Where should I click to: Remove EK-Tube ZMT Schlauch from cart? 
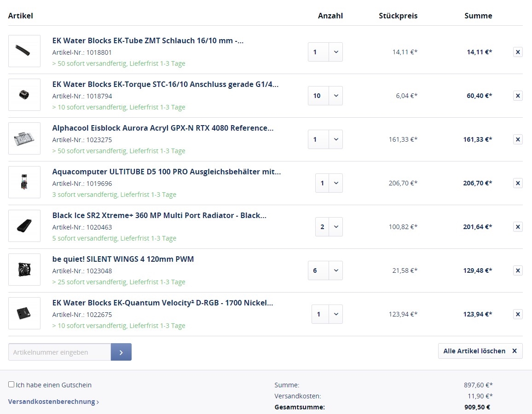[x=518, y=52]
